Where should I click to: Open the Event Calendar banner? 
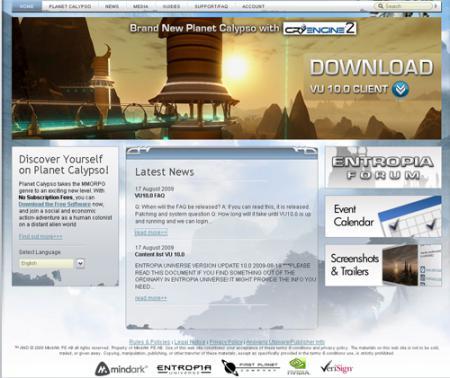(383, 216)
